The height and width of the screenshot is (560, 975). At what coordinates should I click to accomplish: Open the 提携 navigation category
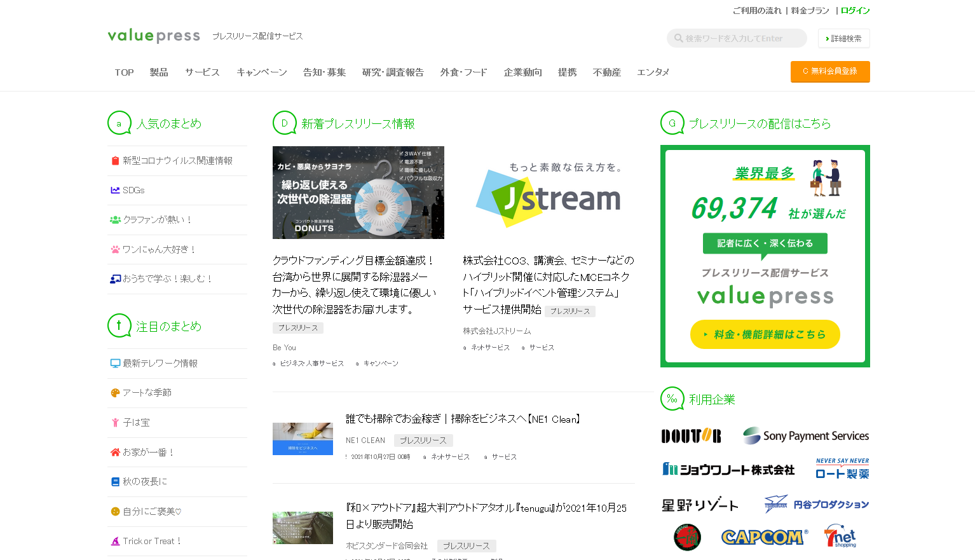pyautogui.click(x=567, y=72)
